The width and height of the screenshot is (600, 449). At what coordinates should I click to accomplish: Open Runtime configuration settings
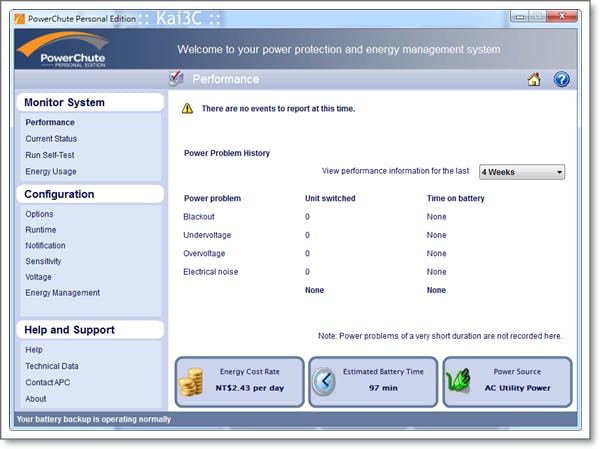(x=41, y=230)
